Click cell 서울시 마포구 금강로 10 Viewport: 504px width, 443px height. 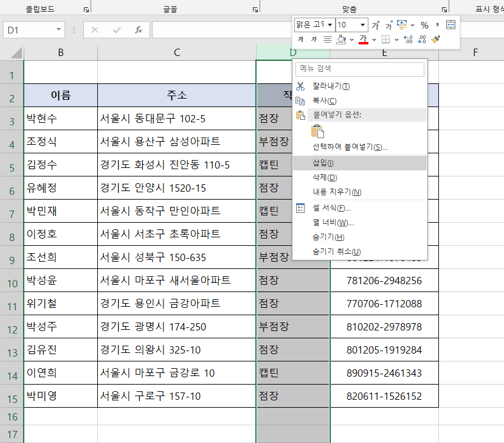(x=177, y=373)
